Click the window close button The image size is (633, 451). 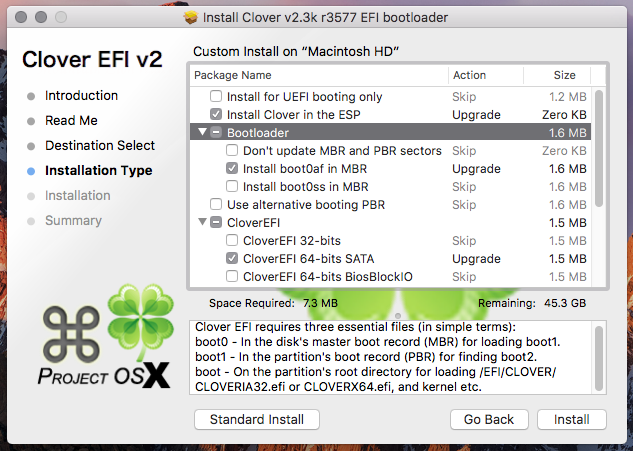[21, 17]
